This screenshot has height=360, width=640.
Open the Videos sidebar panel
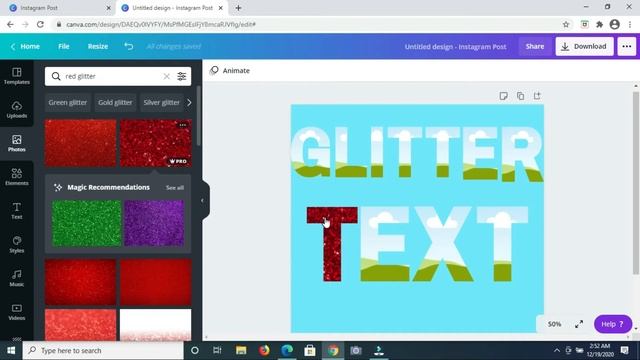[x=17, y=311]
